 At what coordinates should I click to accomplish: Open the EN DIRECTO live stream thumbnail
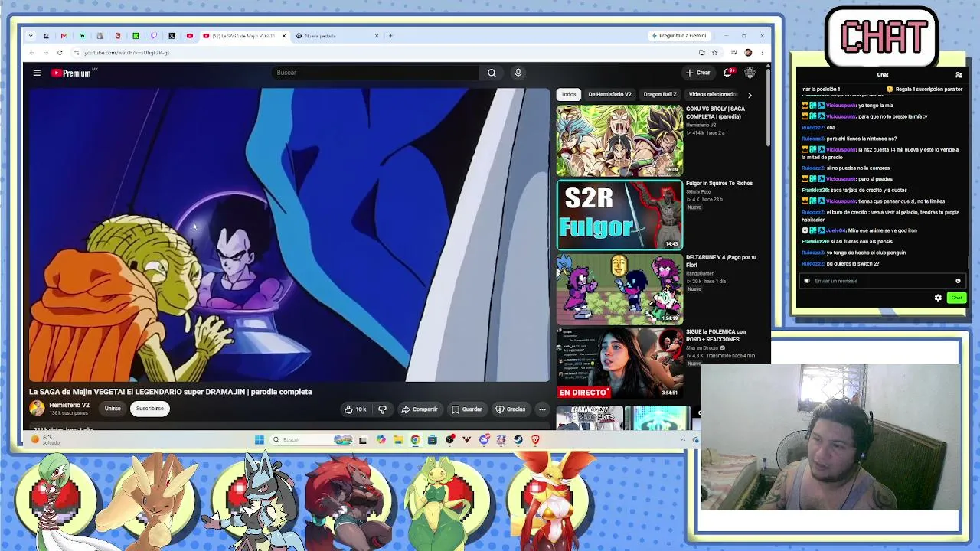coord(619,364)
